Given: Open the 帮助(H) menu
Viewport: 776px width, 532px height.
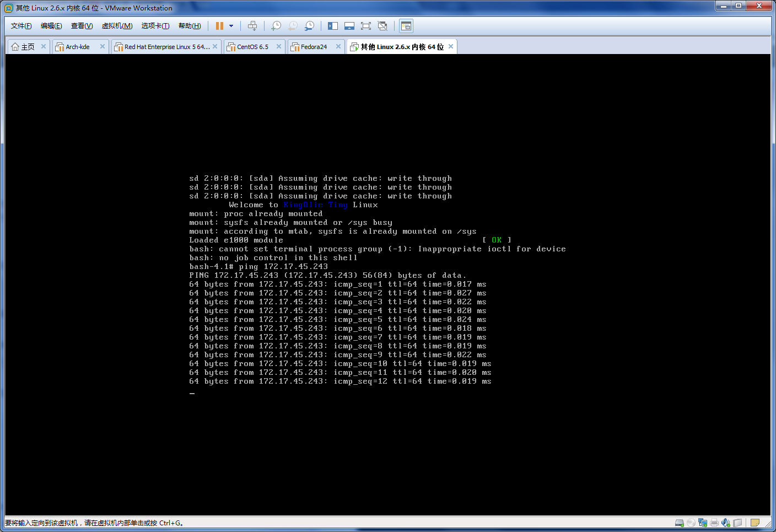Looking at the screenshot, I should click(x=189, y=26).
